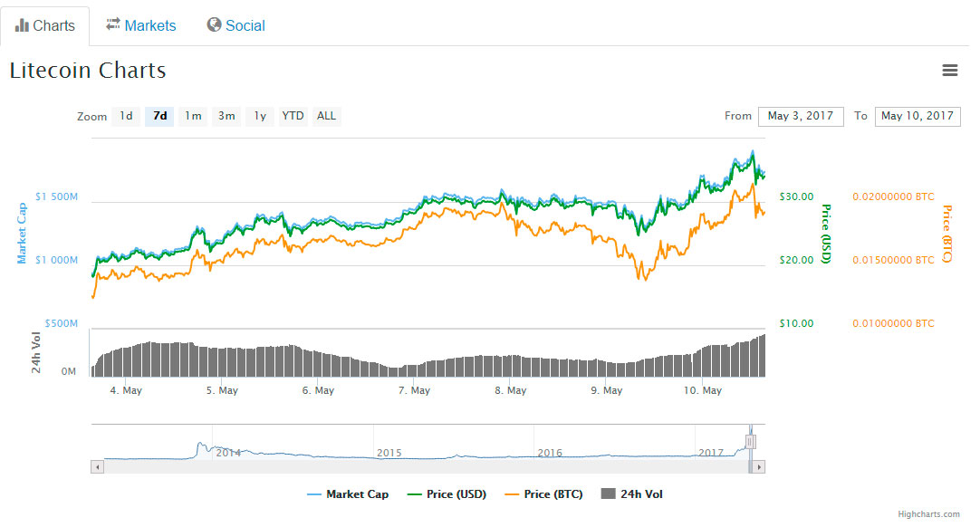Click the 0.01000000 BTC axis label
This screenshot has height=527, width=980.
[x=893, y=323]
